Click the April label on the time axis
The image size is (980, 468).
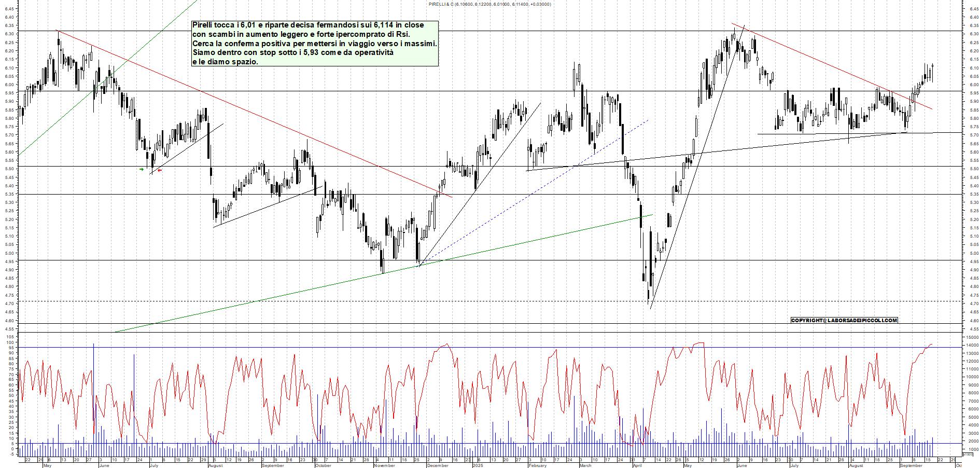637,465
